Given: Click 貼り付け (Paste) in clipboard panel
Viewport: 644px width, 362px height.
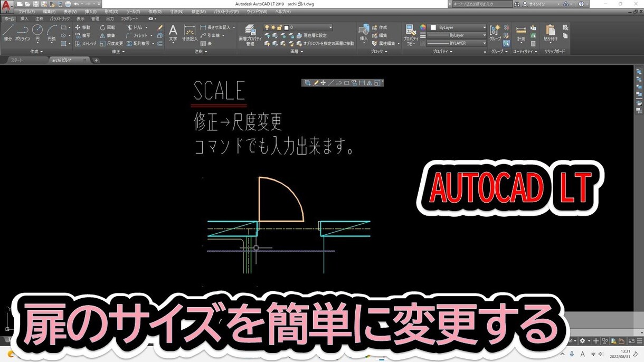Looking at the screenshot, I should [x=551, y=33].
